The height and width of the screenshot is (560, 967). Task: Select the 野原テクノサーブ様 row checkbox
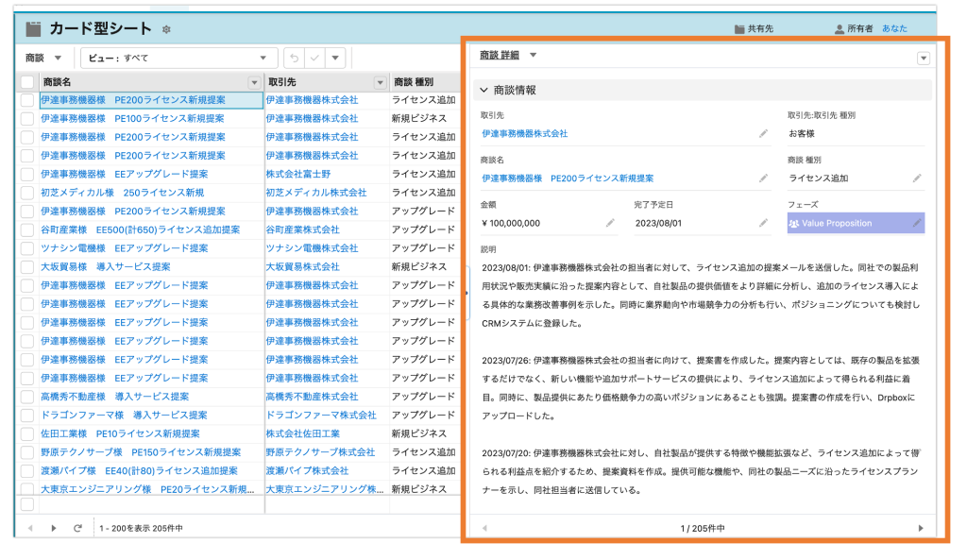pos(27,452)
